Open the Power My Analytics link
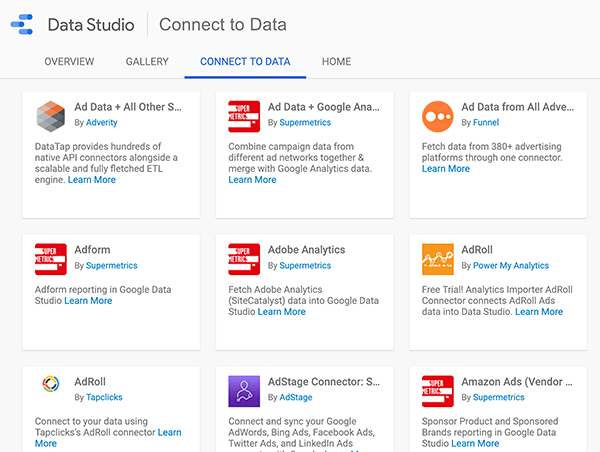The image size is (600, 452). tap(511, 266)
